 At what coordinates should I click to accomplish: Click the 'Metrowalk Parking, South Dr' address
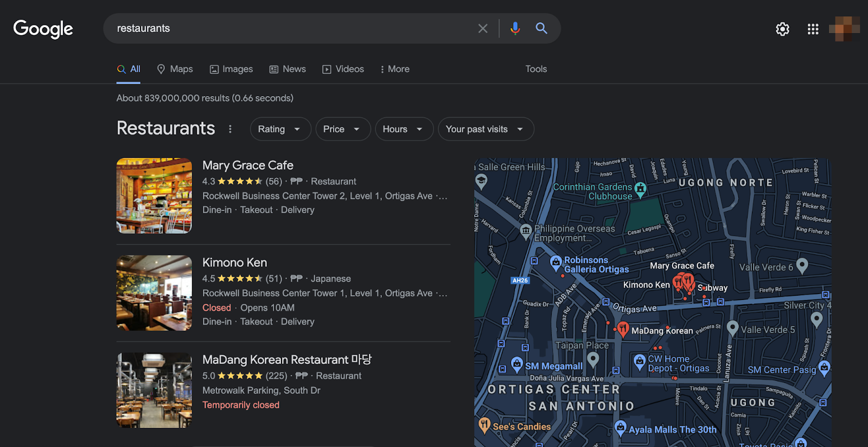click(x=261, y=391)
